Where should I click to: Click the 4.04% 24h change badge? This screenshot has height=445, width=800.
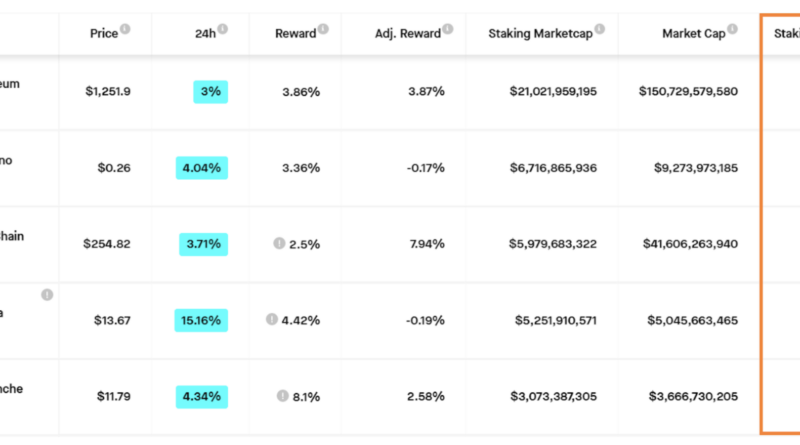coord(201,167)
